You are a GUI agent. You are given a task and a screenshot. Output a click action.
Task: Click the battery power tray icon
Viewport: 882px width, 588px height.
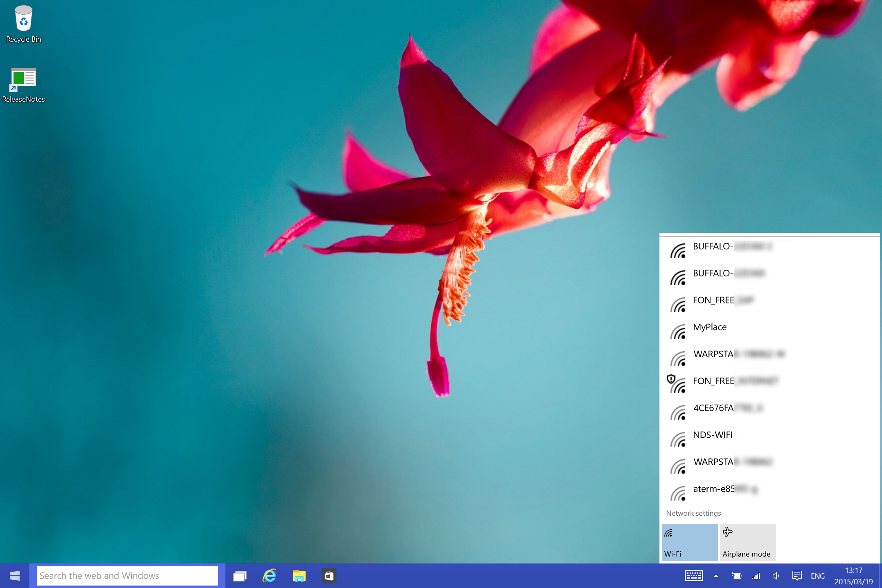click(736, 576)
